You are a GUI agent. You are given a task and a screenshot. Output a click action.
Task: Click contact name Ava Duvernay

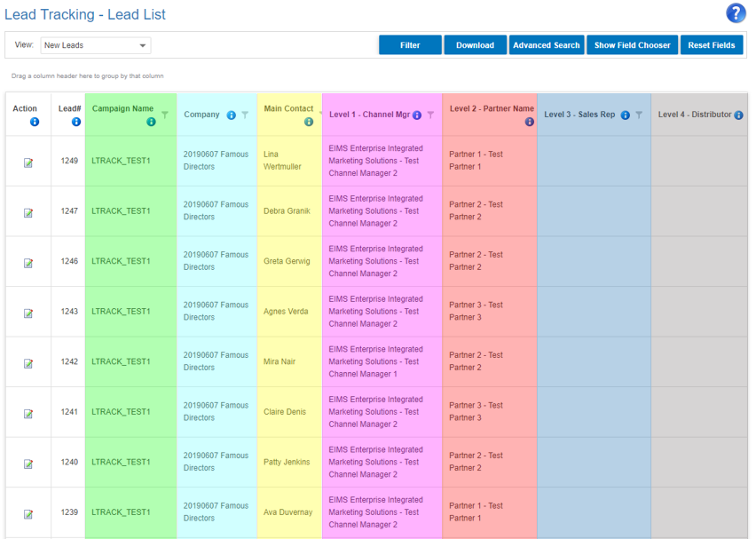coord(287,512)
